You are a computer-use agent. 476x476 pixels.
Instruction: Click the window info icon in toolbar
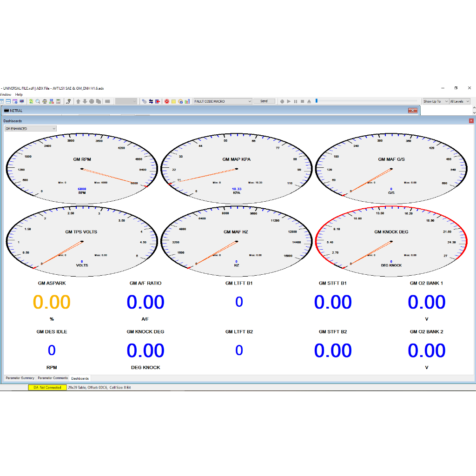pos(15,101)
